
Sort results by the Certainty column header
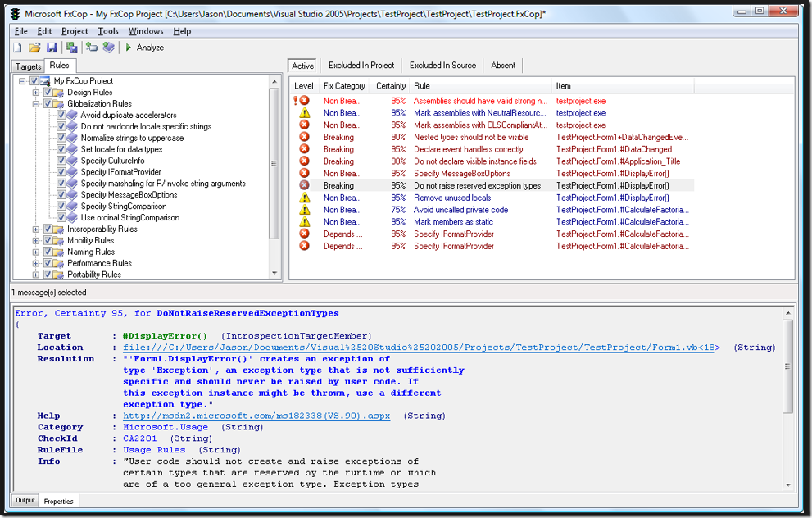click(x=391, y=86)
